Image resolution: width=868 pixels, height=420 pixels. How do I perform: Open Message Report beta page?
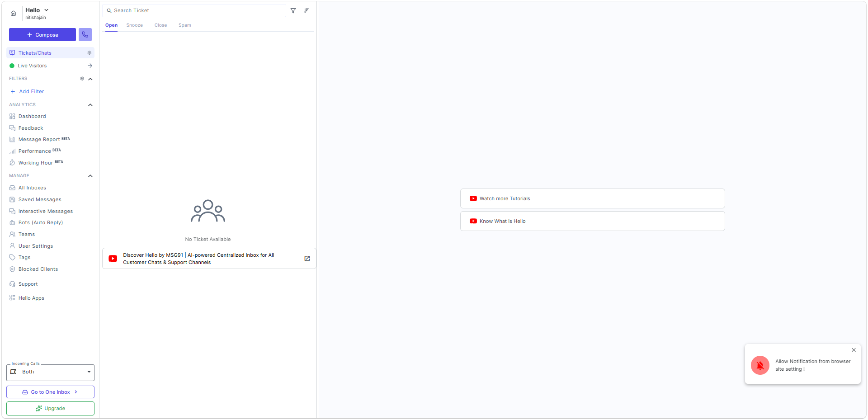[39, 139]
